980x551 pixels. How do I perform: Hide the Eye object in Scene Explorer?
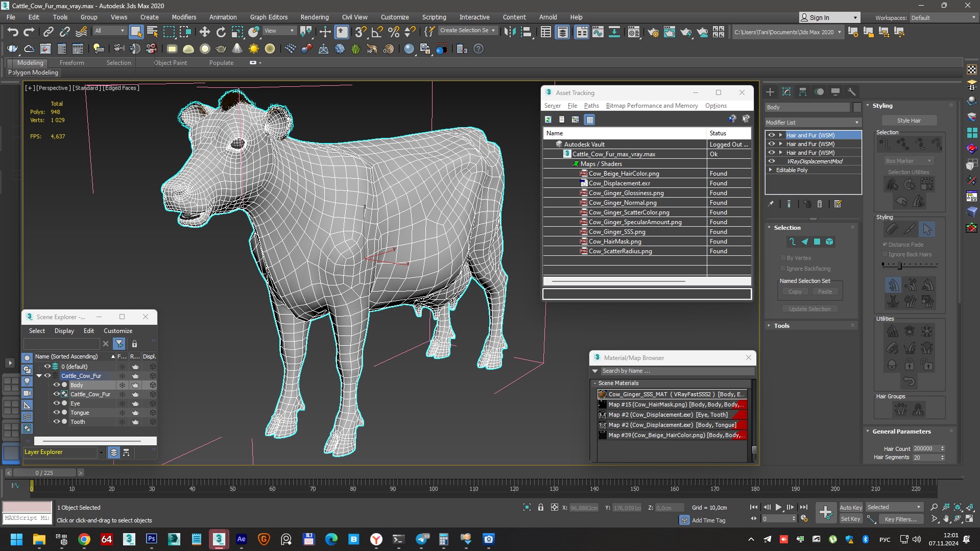click(57, 403)
